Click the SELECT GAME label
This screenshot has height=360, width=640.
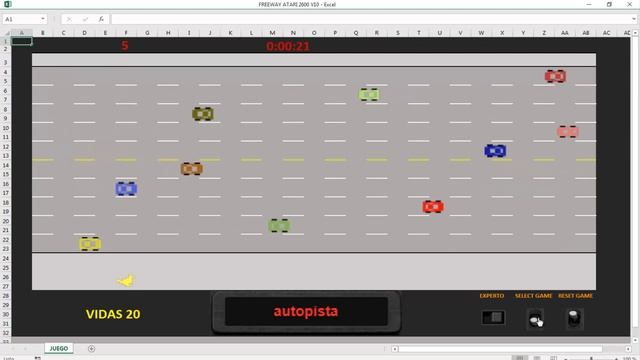(x=533, y=296)
